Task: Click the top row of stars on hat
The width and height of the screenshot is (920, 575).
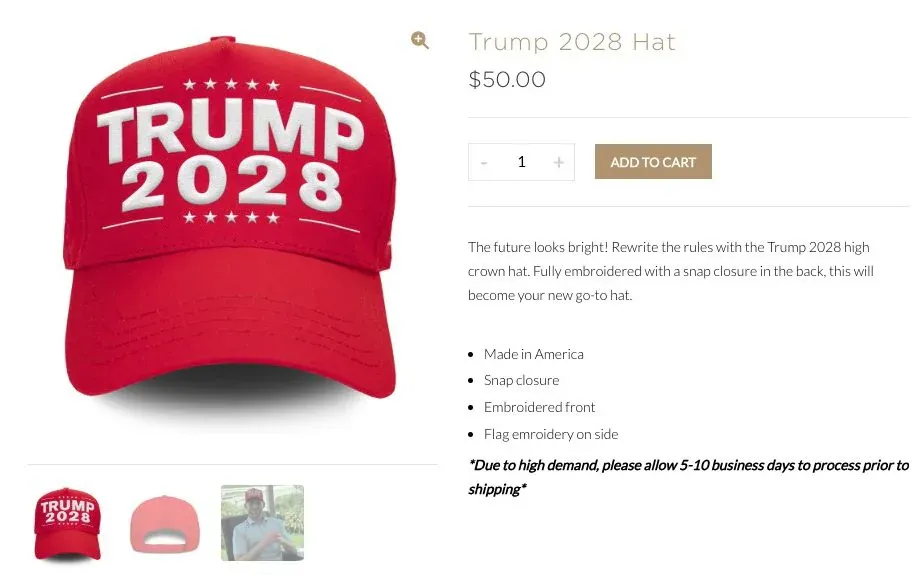Action: pos(231,84)
